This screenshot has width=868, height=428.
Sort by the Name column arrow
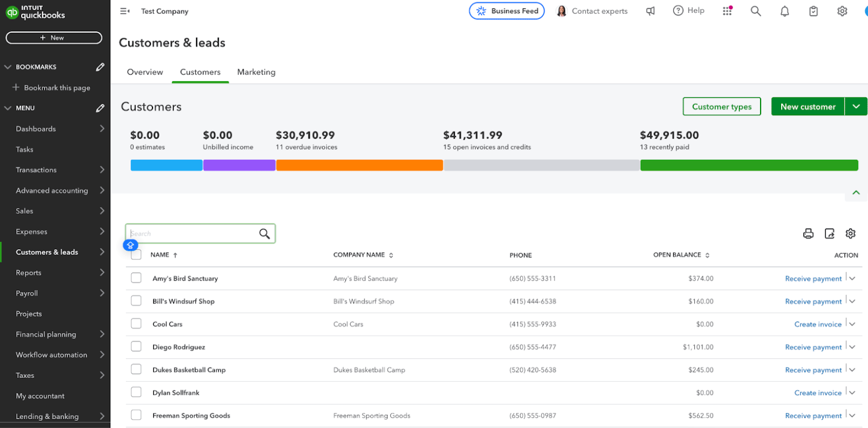(x=175, y=255)
